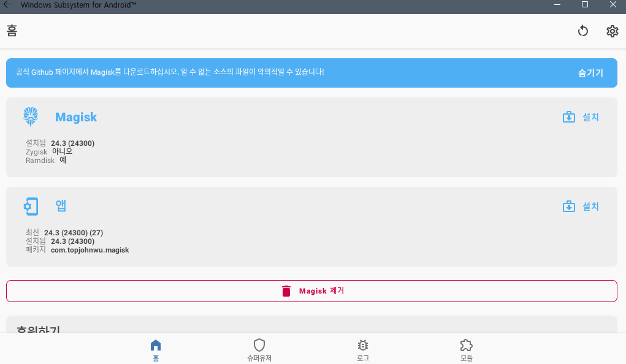Click the Github download warning text
This screenshot has width=626, height=364.
click(x=170, y=72)
